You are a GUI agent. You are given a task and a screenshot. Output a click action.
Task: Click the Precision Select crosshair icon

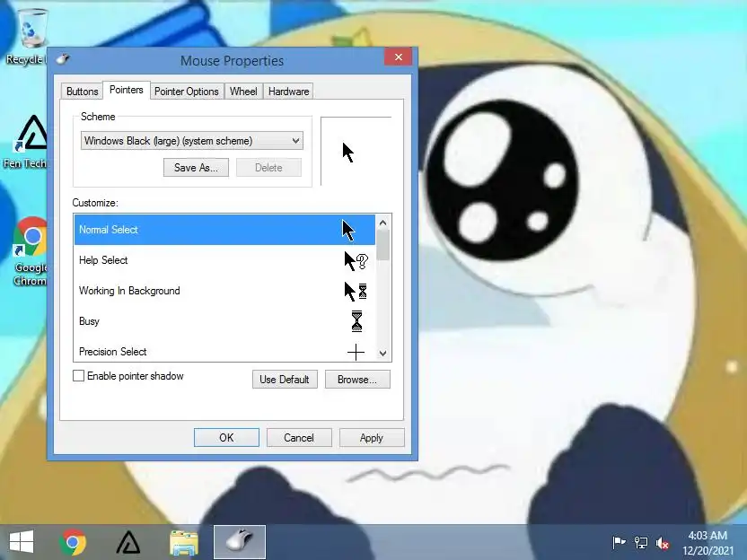356,353
